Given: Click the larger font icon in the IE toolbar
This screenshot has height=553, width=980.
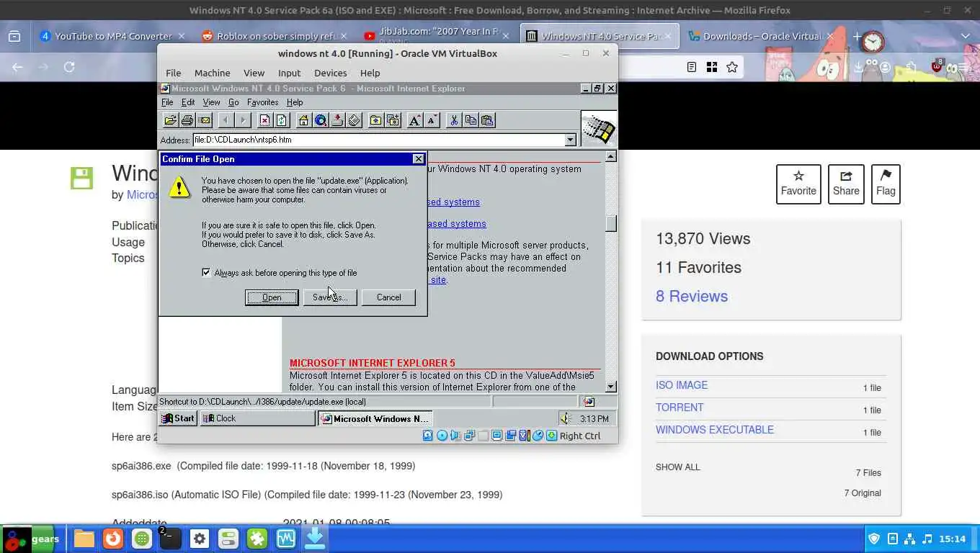Looking at the screenshot, I should tap(415, 120).
